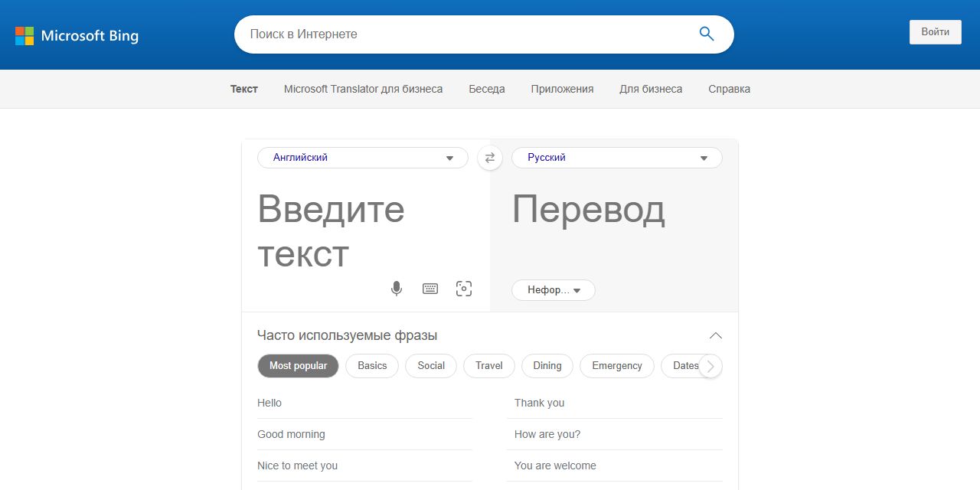Viewport: 980px width, 490px height.
Task: Open Microsoft Translator для бизнеса
Action: (363, 89)
